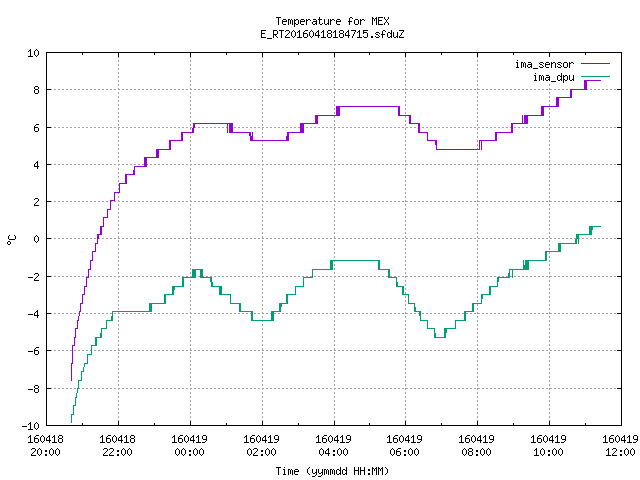Click the x-axis label '160418 20:00'

[x=45, y=445]
